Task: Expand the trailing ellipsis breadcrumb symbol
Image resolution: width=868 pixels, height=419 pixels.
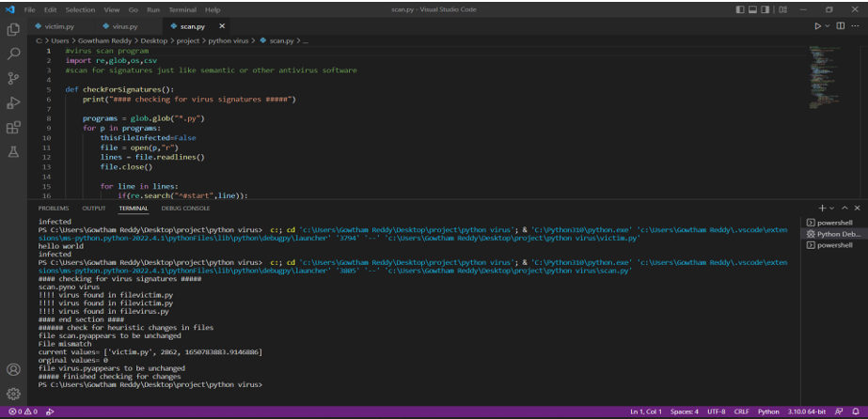Action: click(x=306, y=41)
